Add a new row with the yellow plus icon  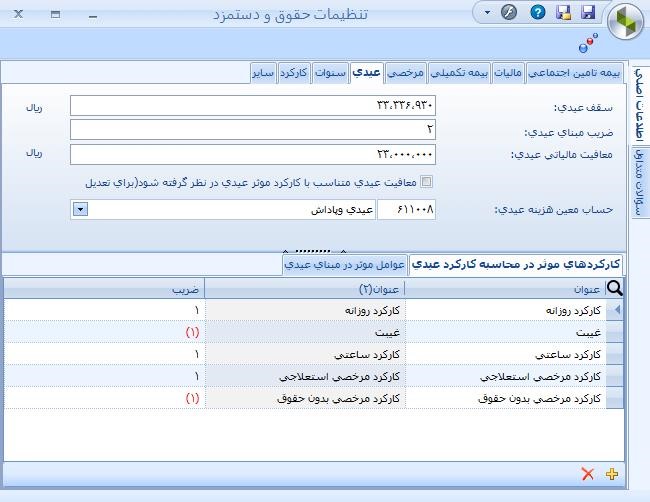613,474
